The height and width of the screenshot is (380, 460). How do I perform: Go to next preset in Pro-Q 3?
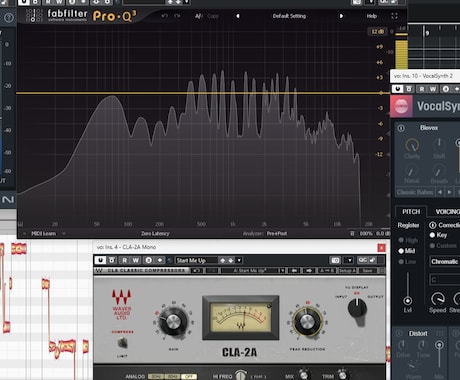click(341, 16)
